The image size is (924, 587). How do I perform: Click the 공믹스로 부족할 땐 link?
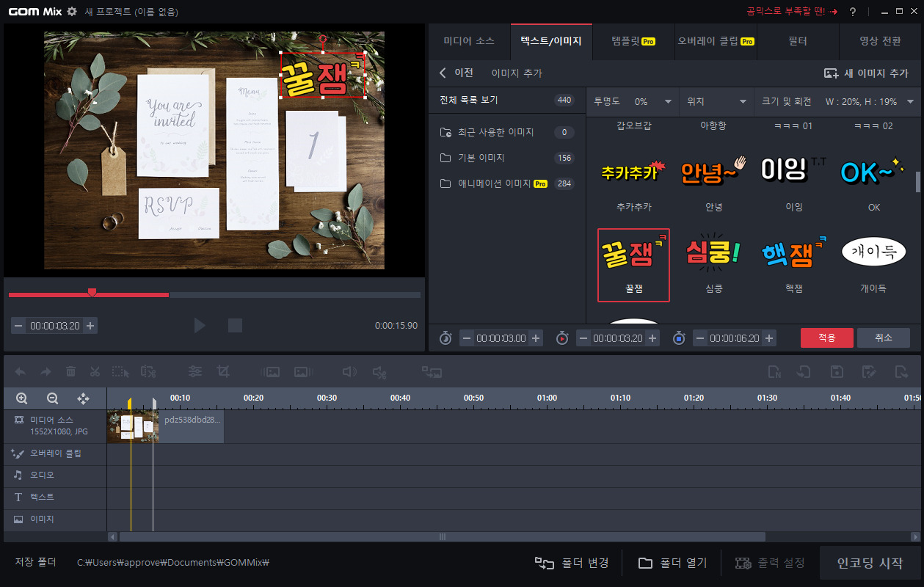click(x=792, y=12)
